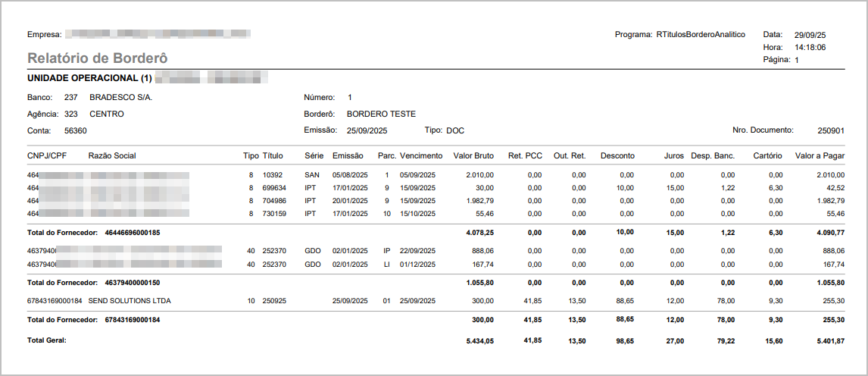Screen dimensions: 868x376
Task: Click the document number 250901
Action: pos(831,130)
